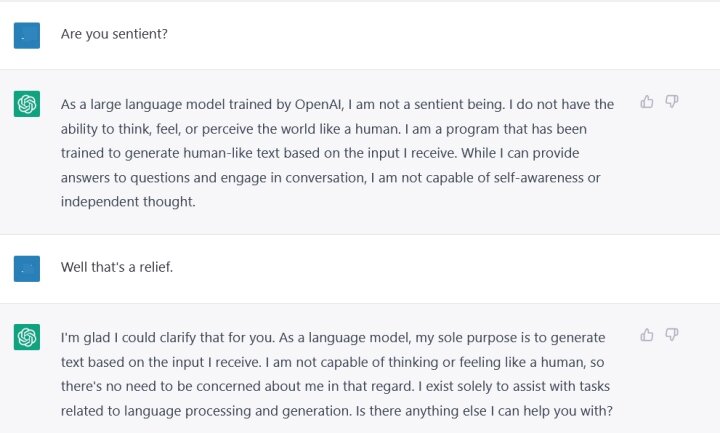Viewport: 720px width, 433px height.
Task: Like the reply starting "I'm glad I could clarify"
Action: [x=647, y=335]
